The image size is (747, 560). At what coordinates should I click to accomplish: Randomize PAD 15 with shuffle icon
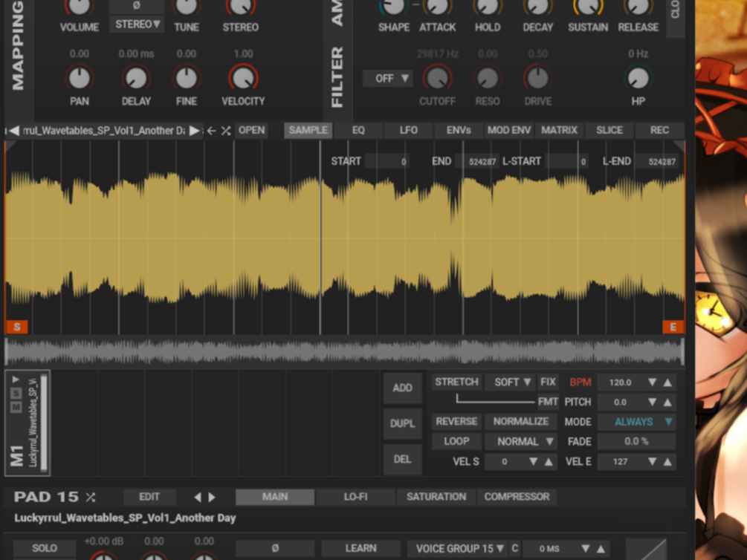pos(91,497)
